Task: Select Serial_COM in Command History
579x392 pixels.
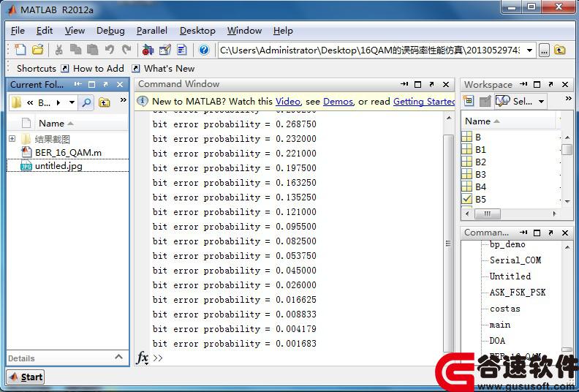Action: click(x=515, y=260)
